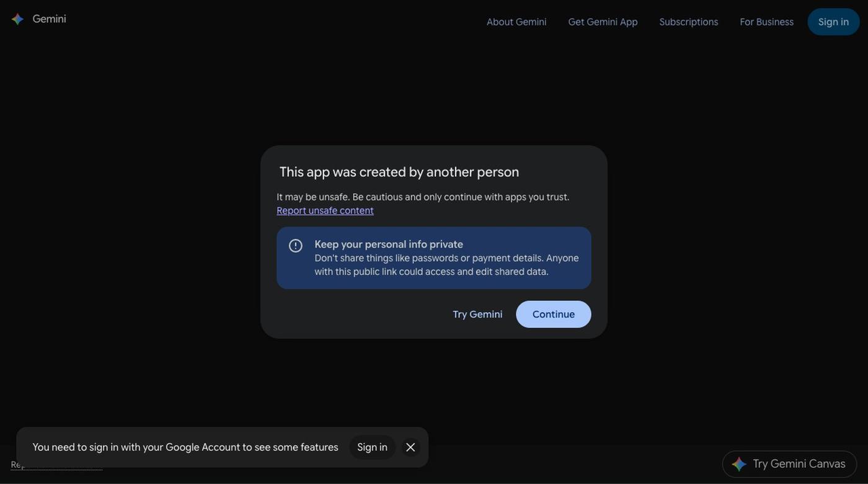
Task: Click the dialog heading 'This app was created by another person'
Action: [399, 172]
